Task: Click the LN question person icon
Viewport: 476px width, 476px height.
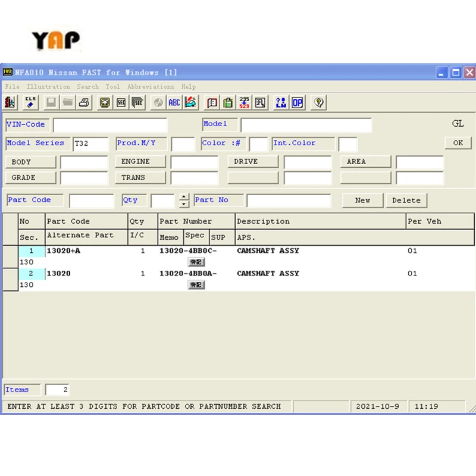Action: 281,102
